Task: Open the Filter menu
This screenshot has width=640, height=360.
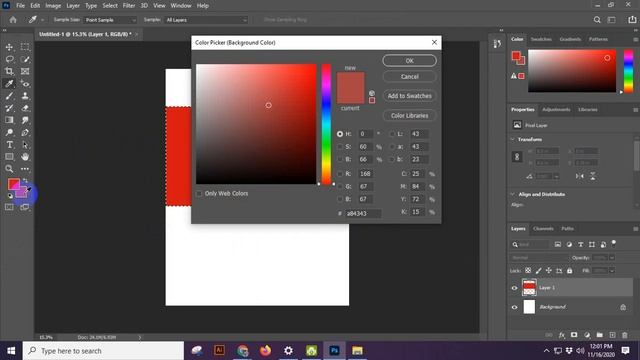Action: [129, 6]
